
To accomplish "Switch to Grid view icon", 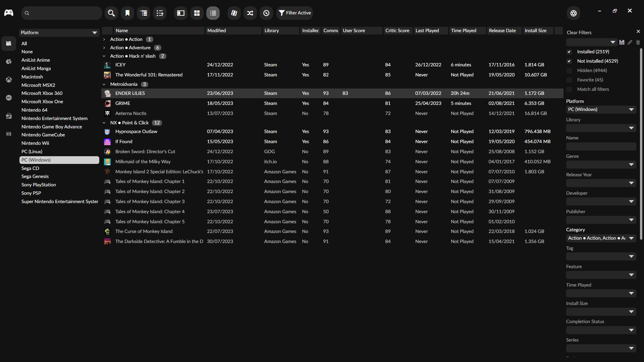I will coord(197,13).
